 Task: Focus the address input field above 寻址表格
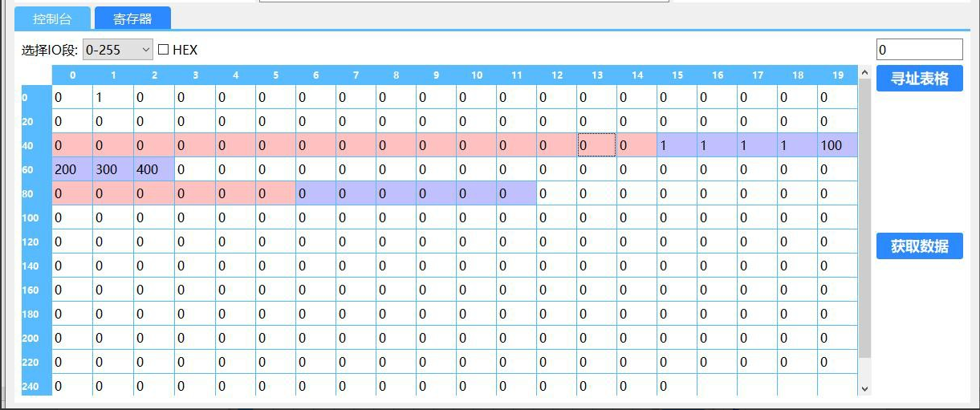tap(919, 50)
